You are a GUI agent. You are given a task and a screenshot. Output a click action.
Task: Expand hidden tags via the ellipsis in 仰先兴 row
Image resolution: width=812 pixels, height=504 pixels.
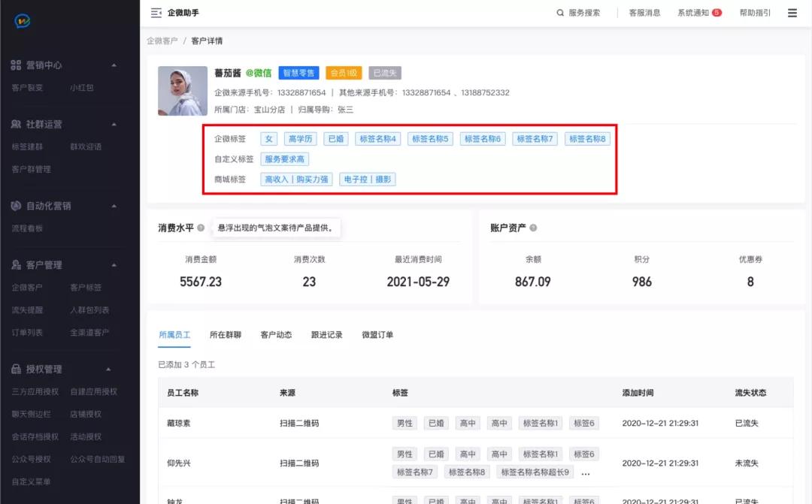click(585, 472)
